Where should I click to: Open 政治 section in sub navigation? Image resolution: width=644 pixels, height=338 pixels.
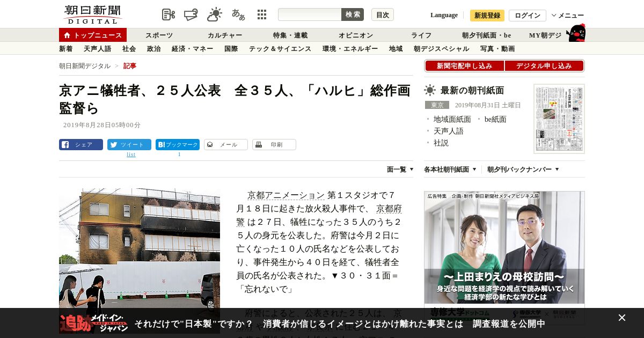[154, 49]
